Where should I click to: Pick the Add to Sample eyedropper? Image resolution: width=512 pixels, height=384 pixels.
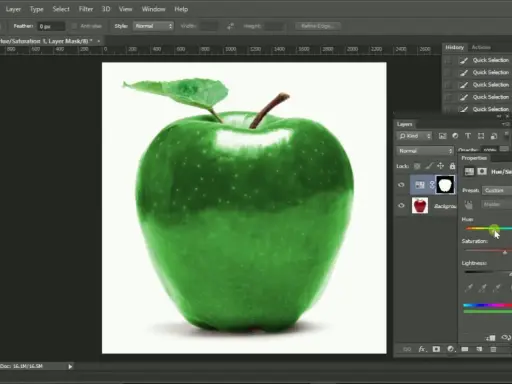483,288
